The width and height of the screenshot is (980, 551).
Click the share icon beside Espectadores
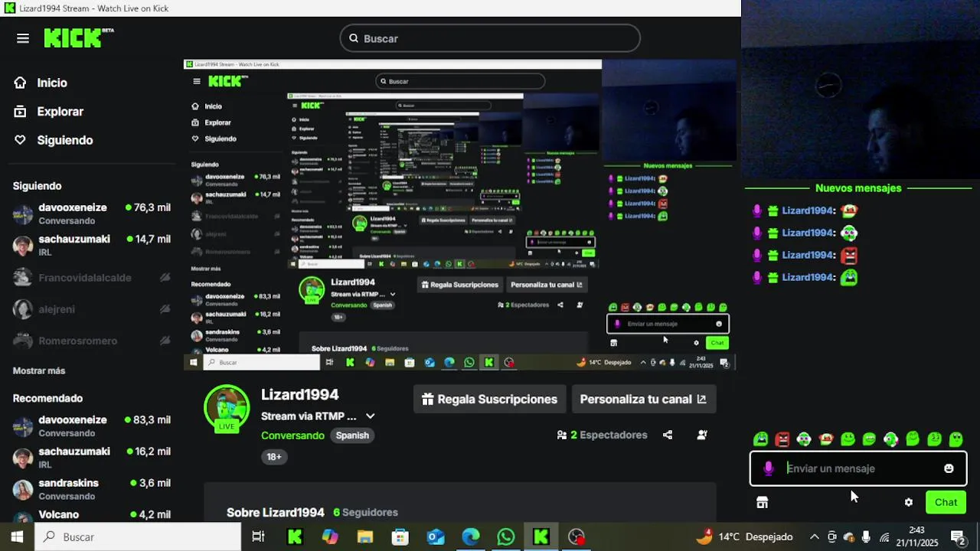tap(668, 435)
